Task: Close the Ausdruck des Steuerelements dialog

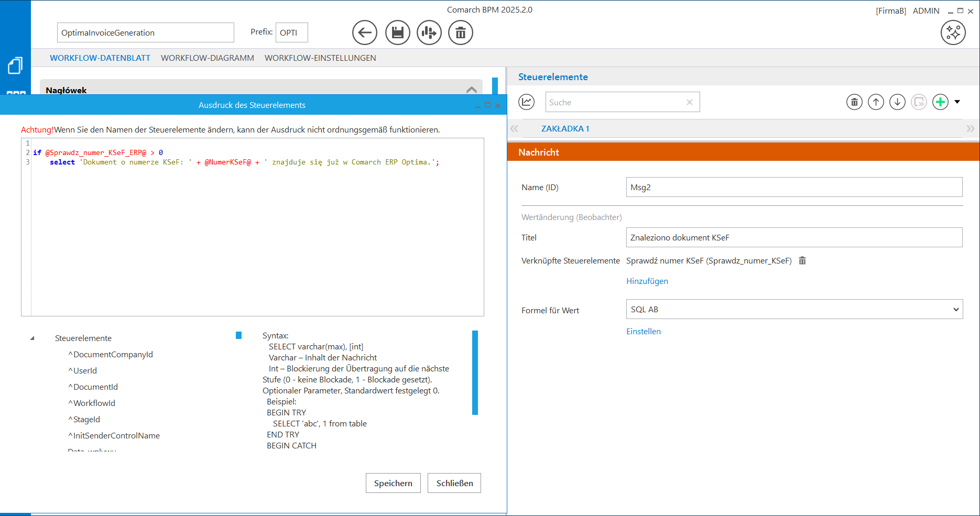Action: coord(498,105)
